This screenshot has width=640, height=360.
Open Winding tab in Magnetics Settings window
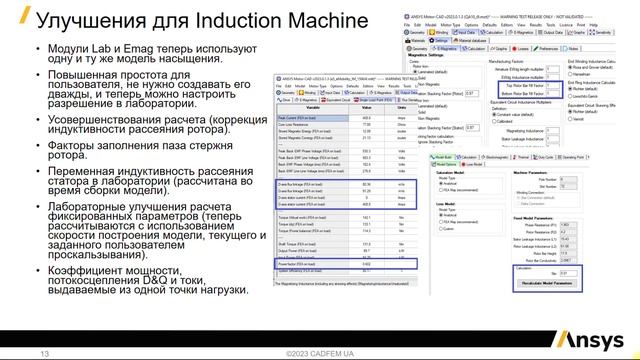pyautogui.click(x=439, y=32)
